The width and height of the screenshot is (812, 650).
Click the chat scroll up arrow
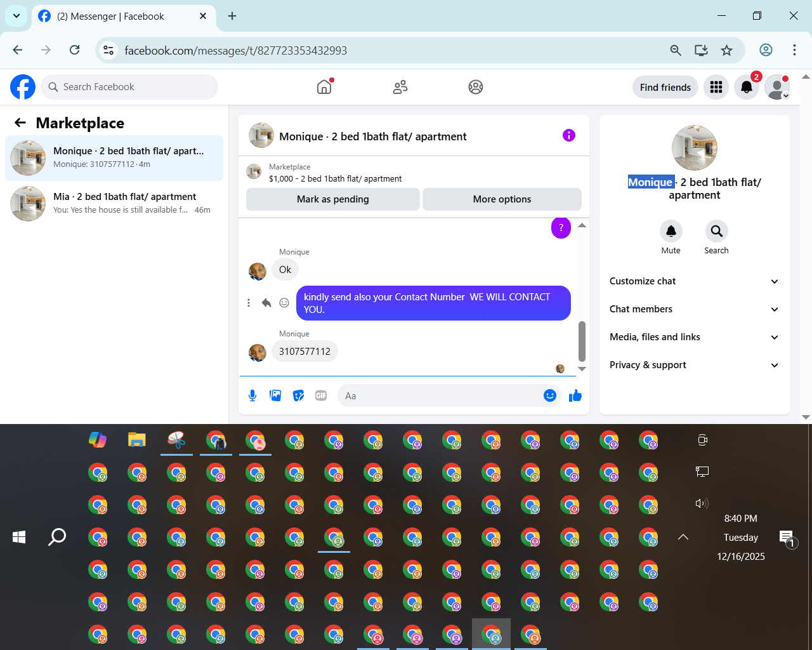[582, 225]
